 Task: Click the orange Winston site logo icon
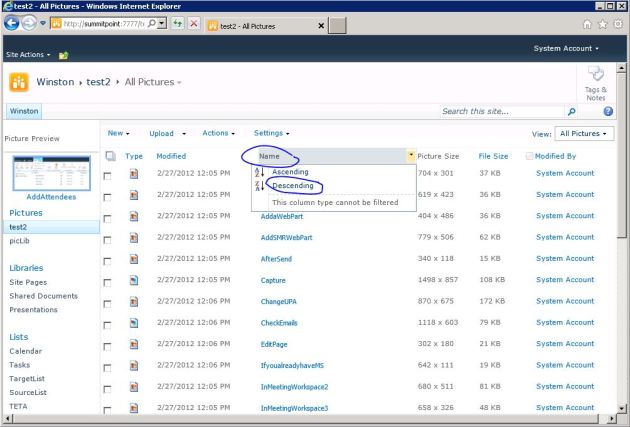[18, 81]
